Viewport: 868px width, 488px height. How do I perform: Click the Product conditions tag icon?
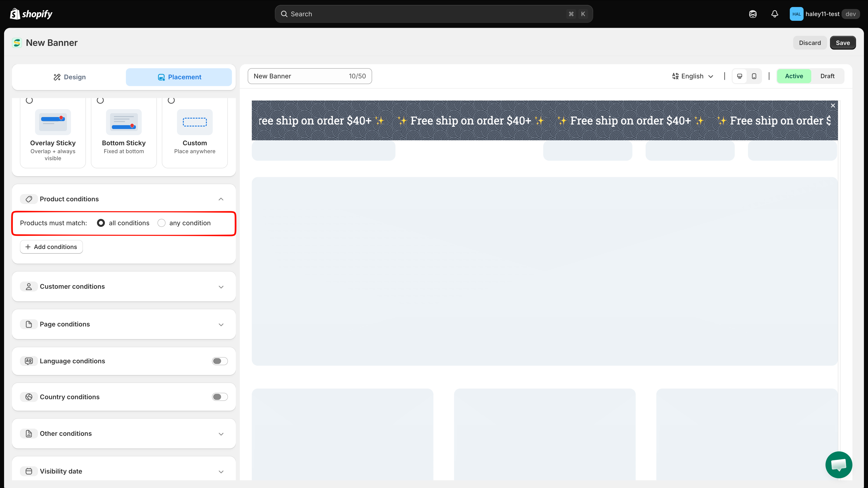click(x=29, y=199)
